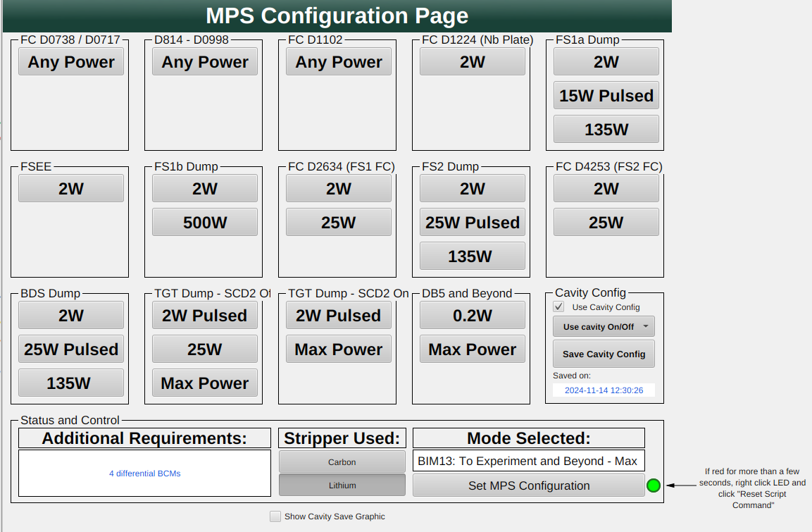The width and height of the screenshot is (812, 532).
Task: Click 25W Pulsed in BDS Dump
Action: (70, 349)
